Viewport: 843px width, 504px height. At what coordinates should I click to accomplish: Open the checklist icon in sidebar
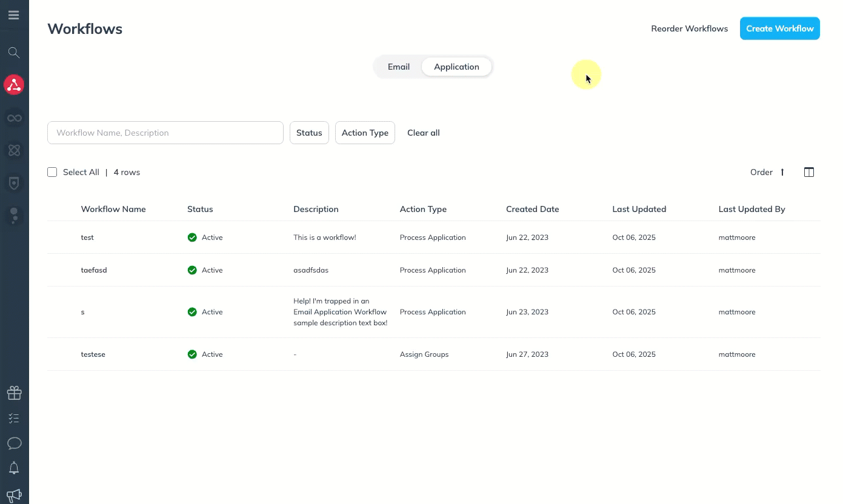point(14,419)
